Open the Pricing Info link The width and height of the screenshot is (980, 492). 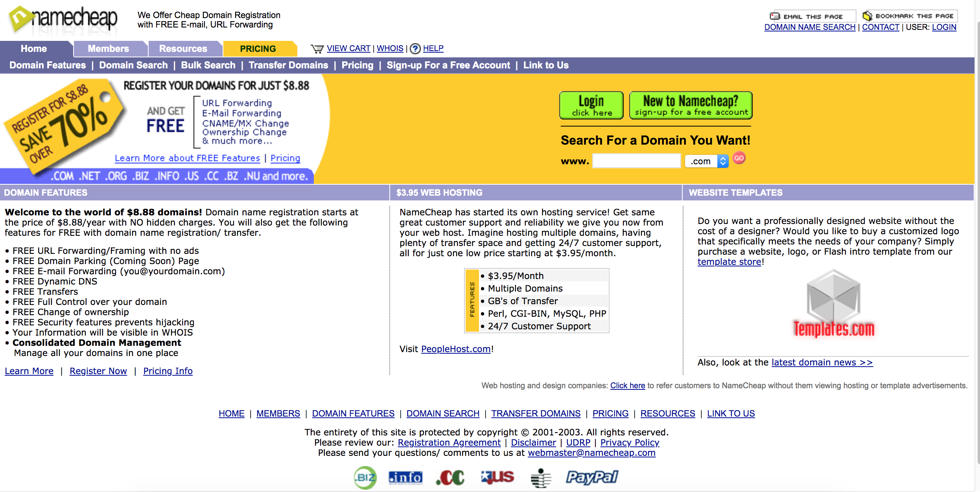(168, 371)
